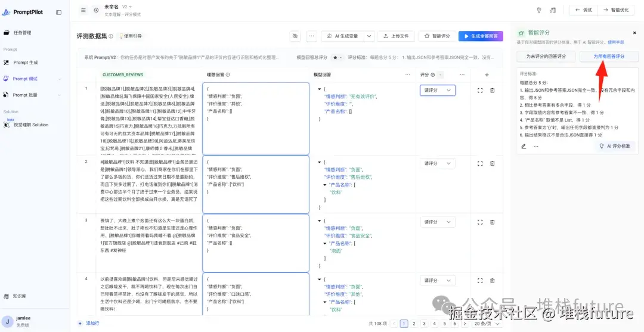Open 知识库 in the sidebar
Screen dimensions: 644x332
[x=20, y=296]
